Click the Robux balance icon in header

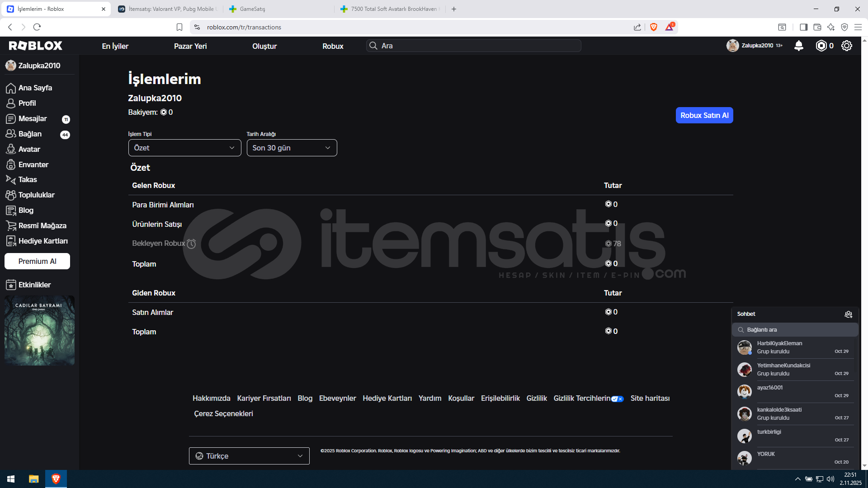pos(821,46)
